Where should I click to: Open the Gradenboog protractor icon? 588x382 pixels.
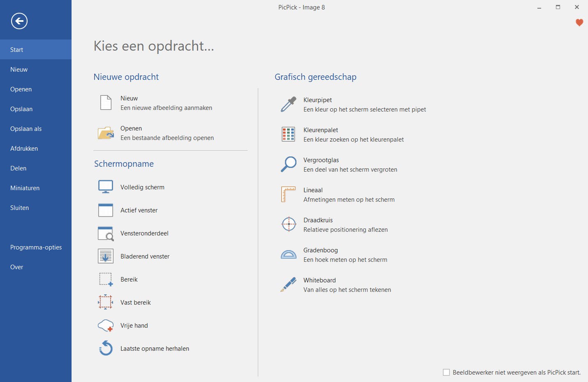[289, 254]
